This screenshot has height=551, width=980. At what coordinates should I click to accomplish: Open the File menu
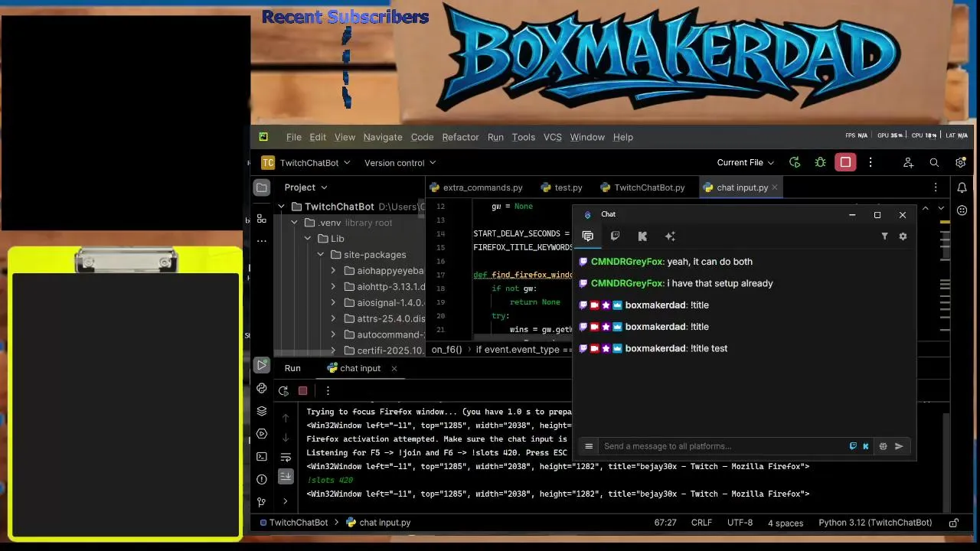coord(294,137)
